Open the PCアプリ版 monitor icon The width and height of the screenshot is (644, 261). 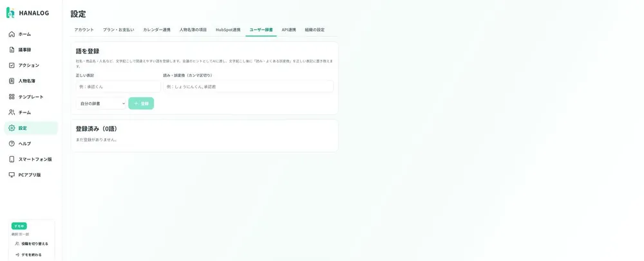click(12, 175)
